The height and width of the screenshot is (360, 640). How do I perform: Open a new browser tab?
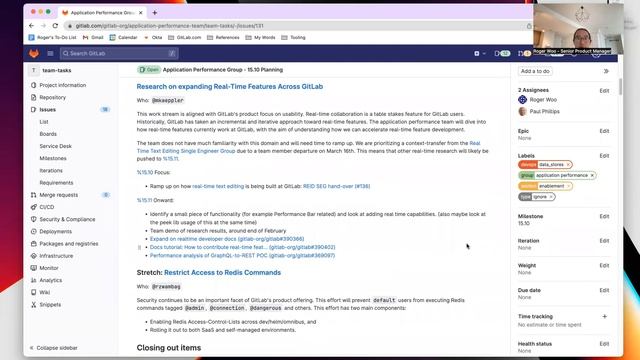(154, 13)
